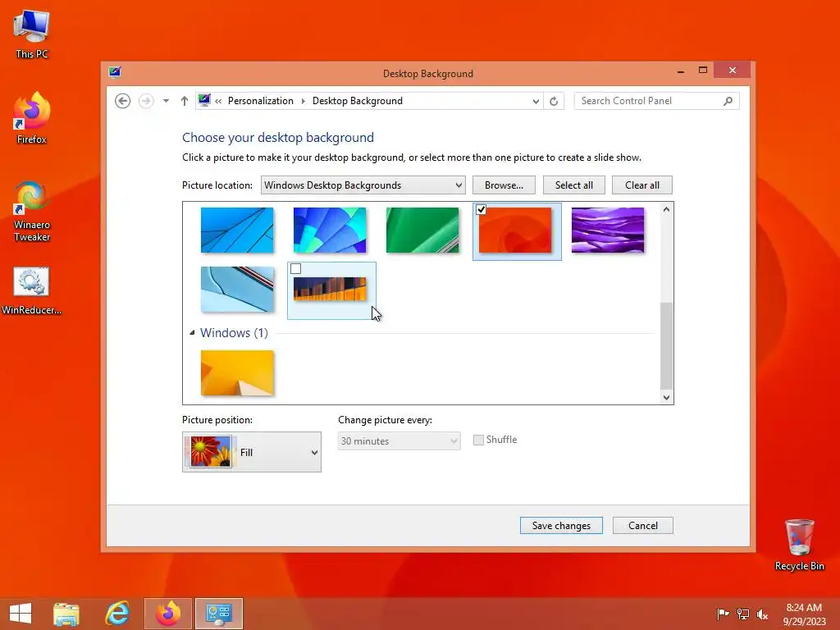840x630 pixels.
Task: Click the wallpaper list scrollbar thumb
Action: coord(666,345)
